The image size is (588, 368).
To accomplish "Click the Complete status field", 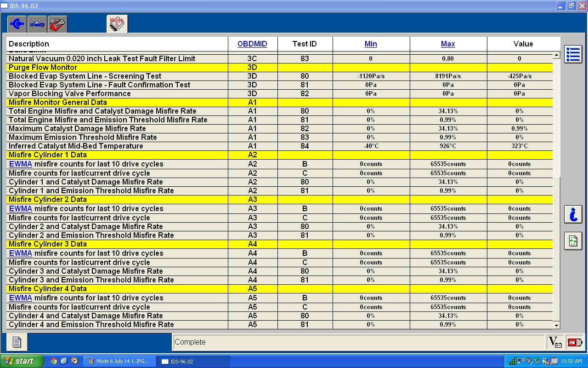I will coord(358,342).
